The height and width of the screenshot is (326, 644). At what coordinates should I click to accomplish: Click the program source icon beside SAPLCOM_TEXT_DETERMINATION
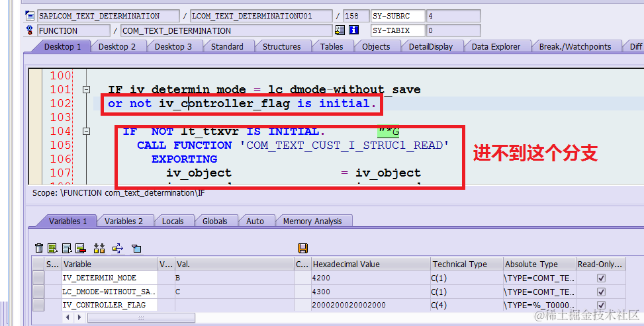pyautogui.click(x=30, y=16)
